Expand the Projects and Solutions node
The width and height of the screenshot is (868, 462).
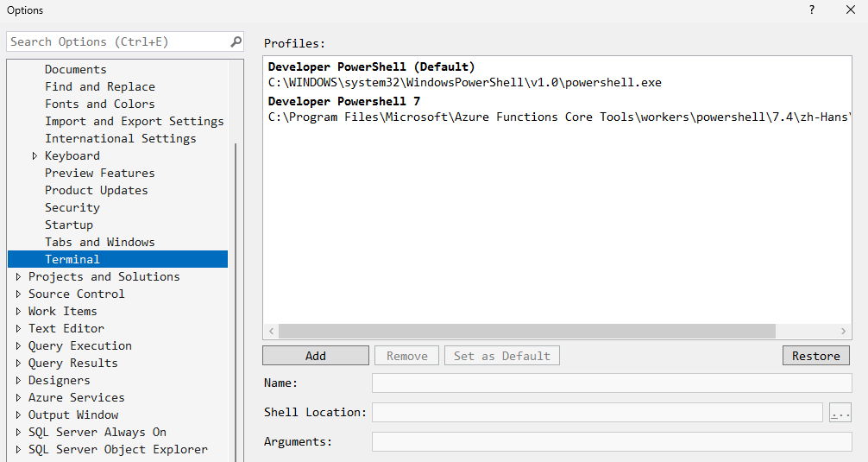pos(19,277)
